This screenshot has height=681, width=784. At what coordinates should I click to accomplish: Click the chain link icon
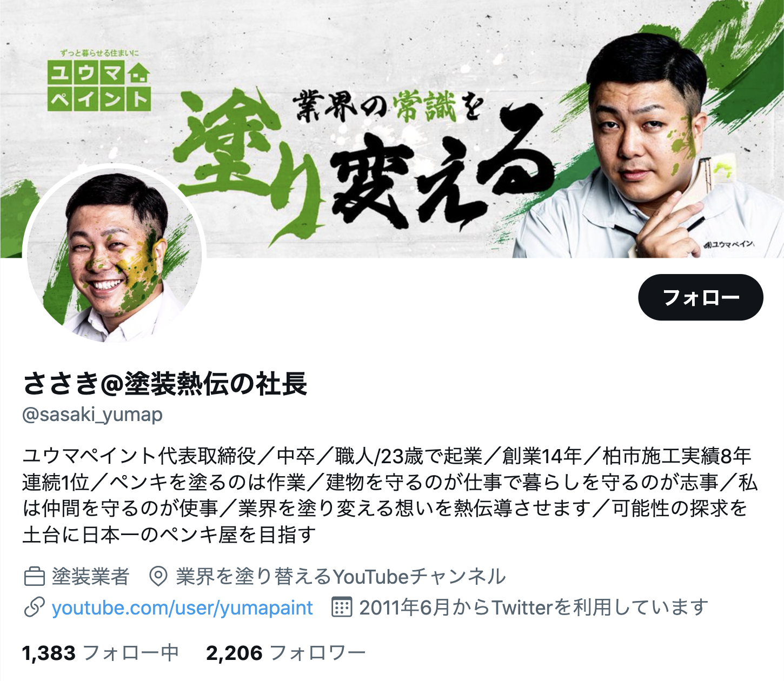coord(34,607)
